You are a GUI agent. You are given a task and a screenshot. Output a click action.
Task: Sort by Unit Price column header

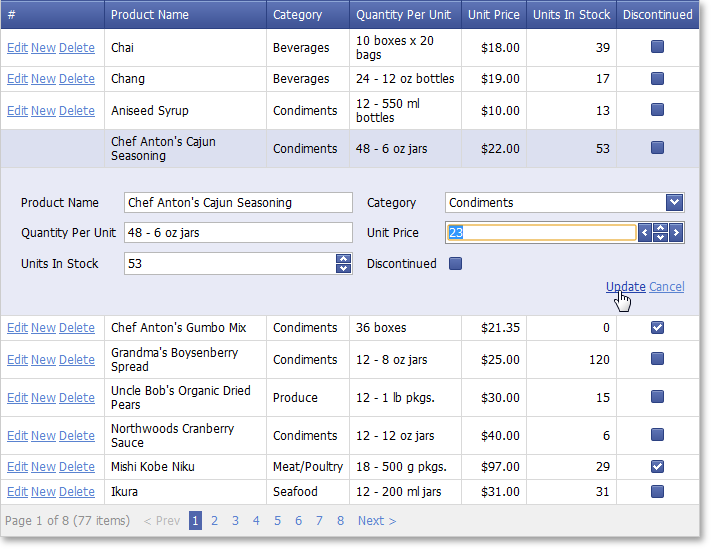click(494, 15)
